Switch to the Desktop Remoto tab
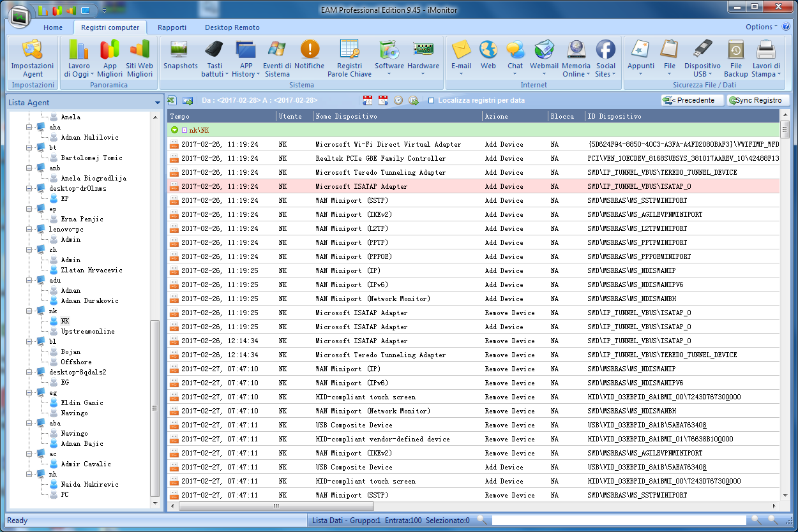The height and width of the screenshot is (532, 798). click(232, 27)
